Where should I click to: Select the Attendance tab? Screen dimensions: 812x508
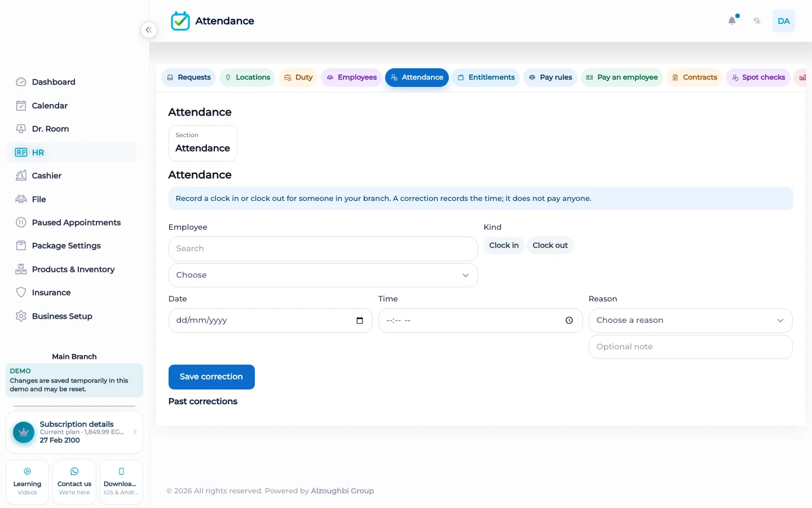417,77
